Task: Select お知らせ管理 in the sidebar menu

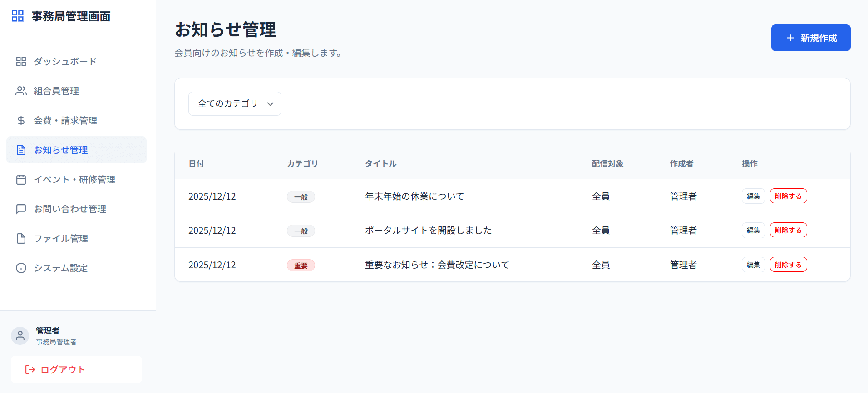Action: tap(76, 150)
